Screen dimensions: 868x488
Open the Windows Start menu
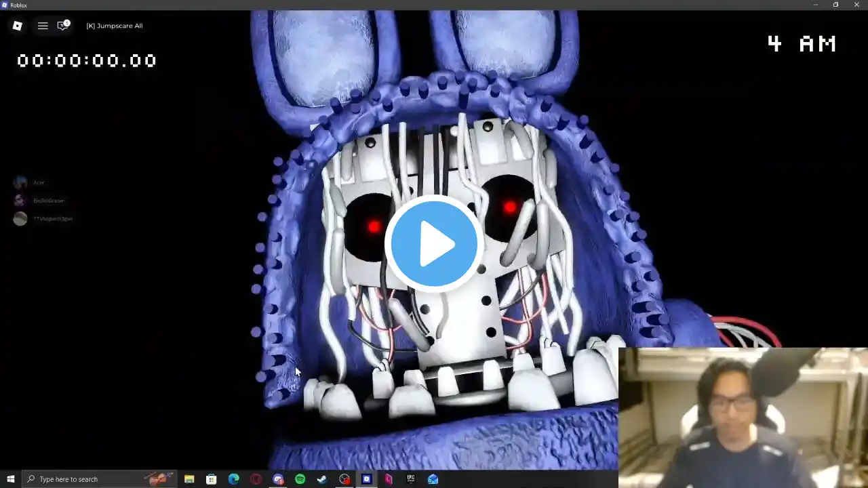pyautogui.click(x=11, y=479)
